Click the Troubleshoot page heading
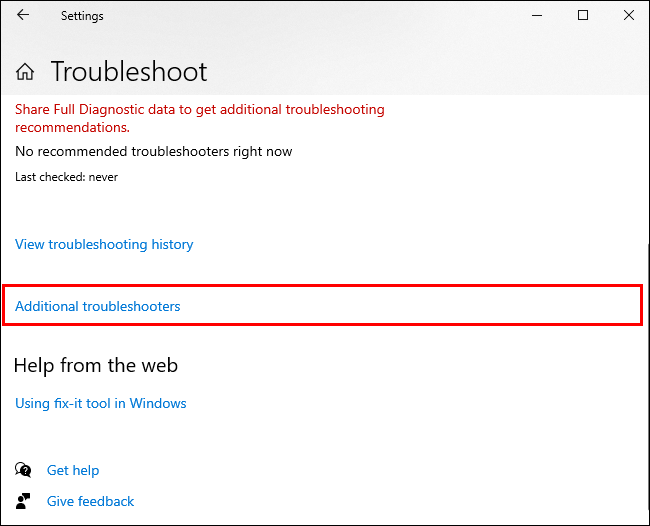This screenshot has height=526, width=650. (x=129, y=72)
